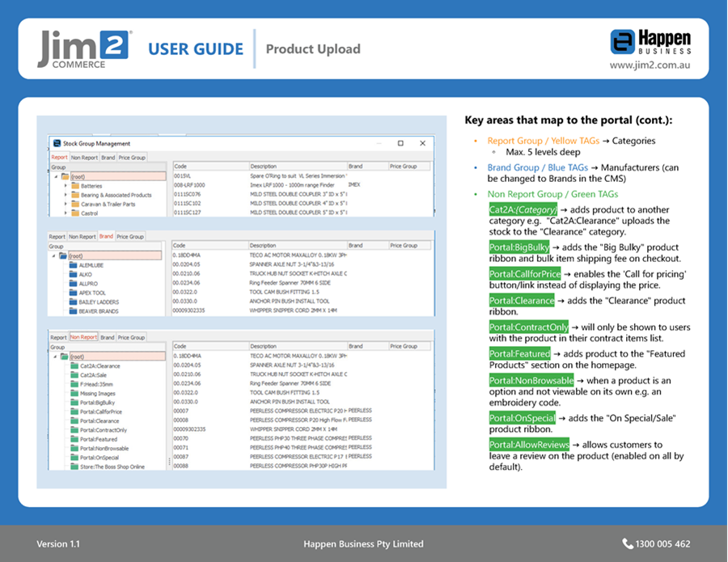The width and height of the screenshot is (728, 562).
Task: Click the green Cat2A:Clearance folder icon
Action: [x=74, y=366]
